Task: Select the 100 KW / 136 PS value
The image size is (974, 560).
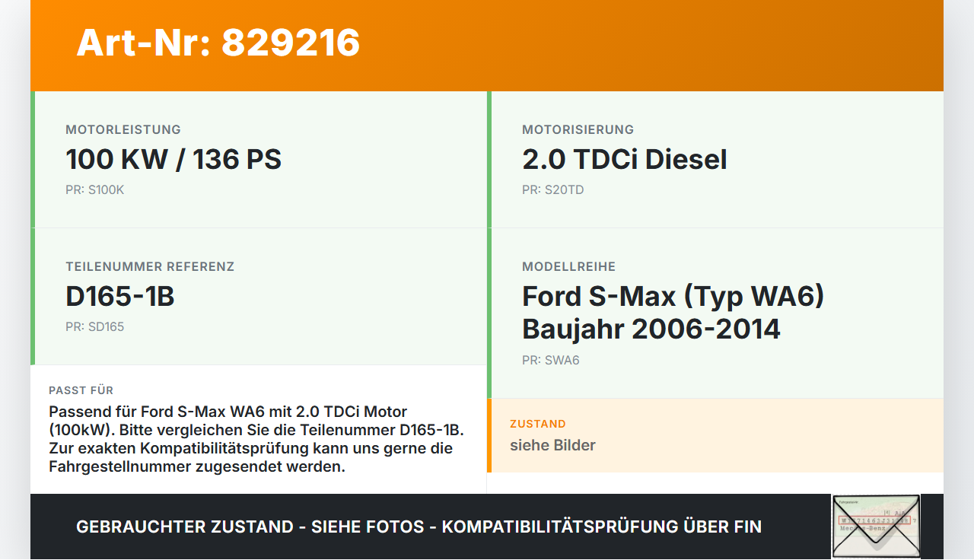Action: [173, 160]
